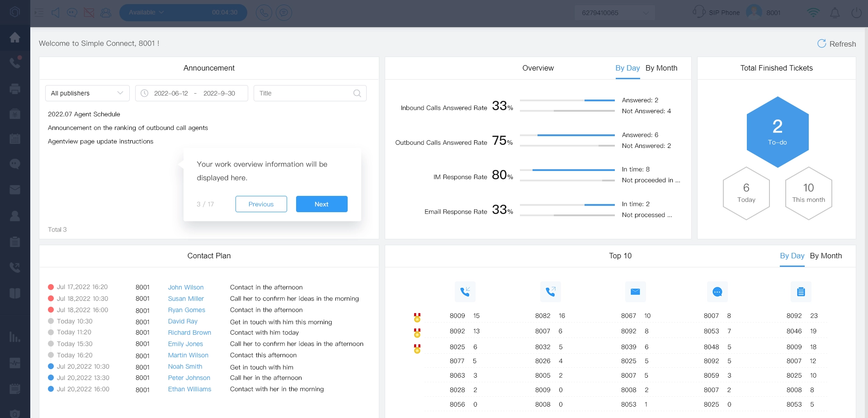This screenshot has height=418, width=868.
Task: Click the bell notification icon
Action: point(835,13)
